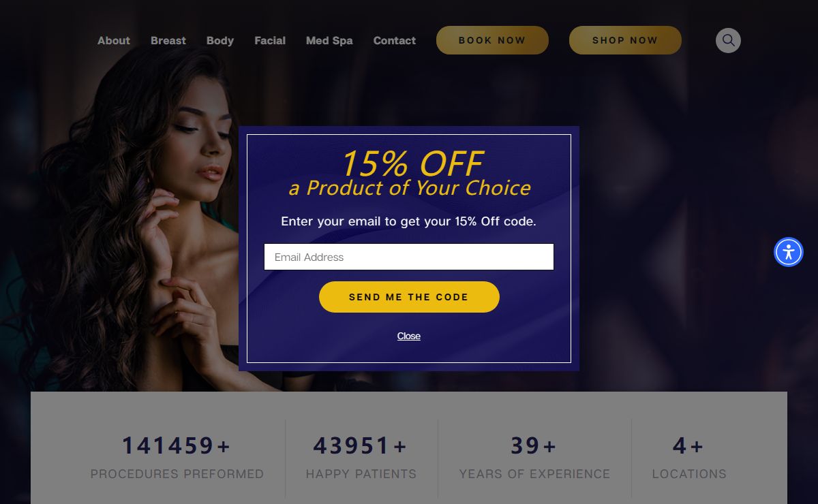
Task: Click SEND ME THE CODE button
Action: coord(409,297)
